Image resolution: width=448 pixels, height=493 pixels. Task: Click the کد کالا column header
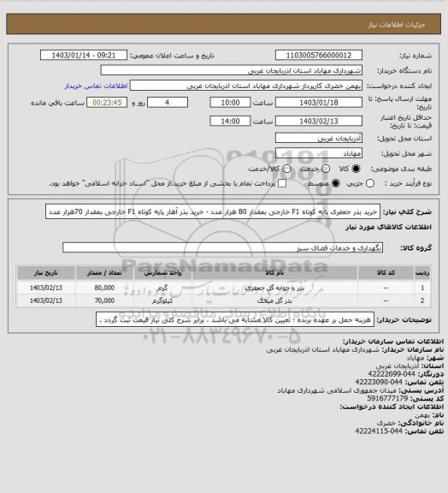(386, 273)
